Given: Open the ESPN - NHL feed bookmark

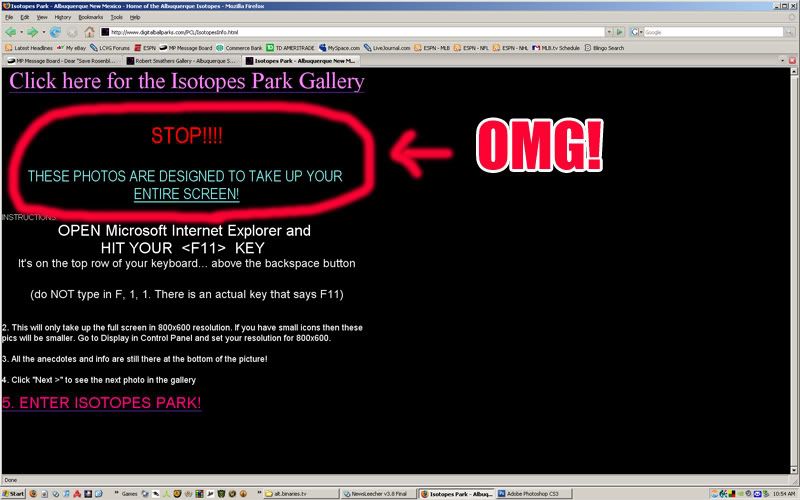Looking at the screenshot, I should (x=511, y=48).
